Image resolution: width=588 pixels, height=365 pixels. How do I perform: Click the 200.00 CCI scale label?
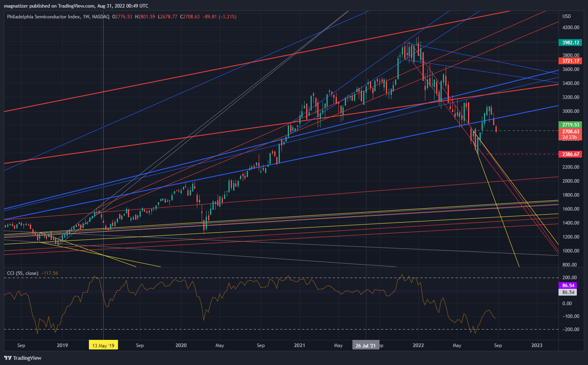pos(570,278)
